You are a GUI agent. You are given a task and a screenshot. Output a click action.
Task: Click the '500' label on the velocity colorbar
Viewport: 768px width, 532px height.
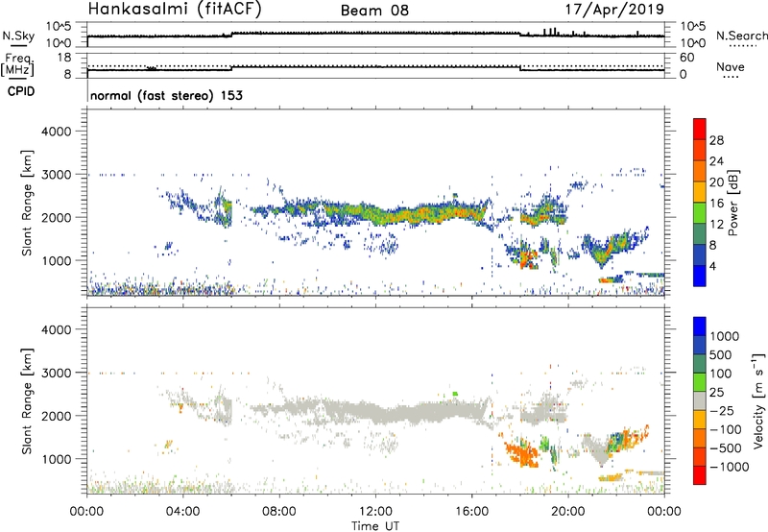723,355
